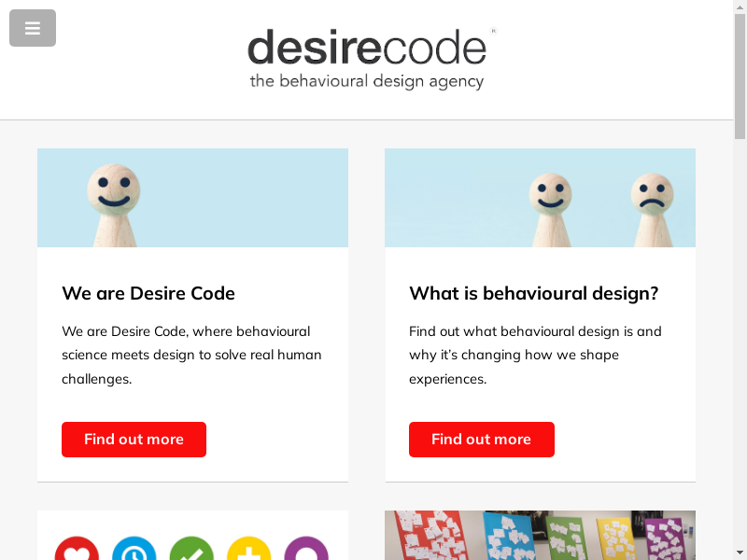This screenshot has height=560, width=747.
Task: Click the scrollbar up arrow
Action: coord(740,5)
